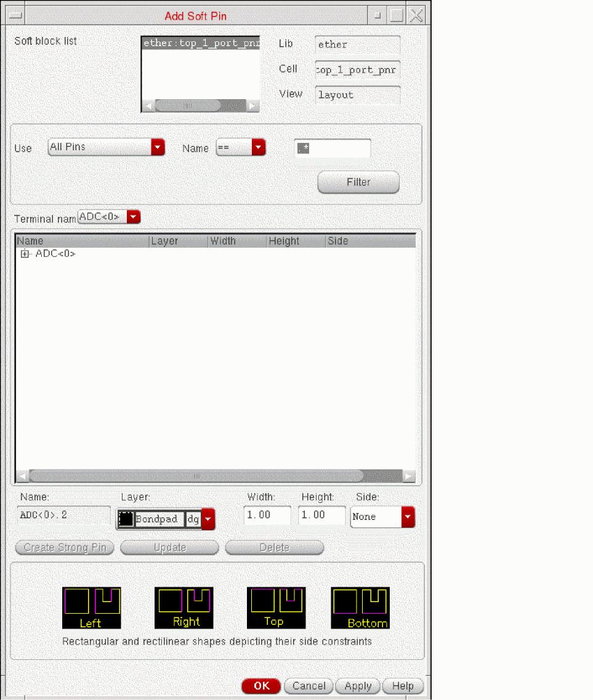This screenshot has height=700, width=593.
Task: Maximize the Add Soft Pin window
Action: tap(397, 15)
